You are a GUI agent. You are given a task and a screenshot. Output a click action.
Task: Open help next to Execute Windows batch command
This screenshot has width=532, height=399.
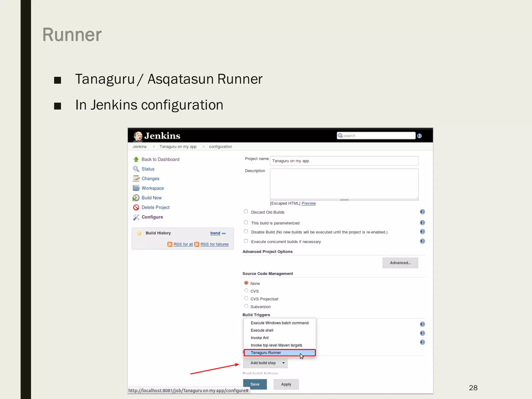422,324
